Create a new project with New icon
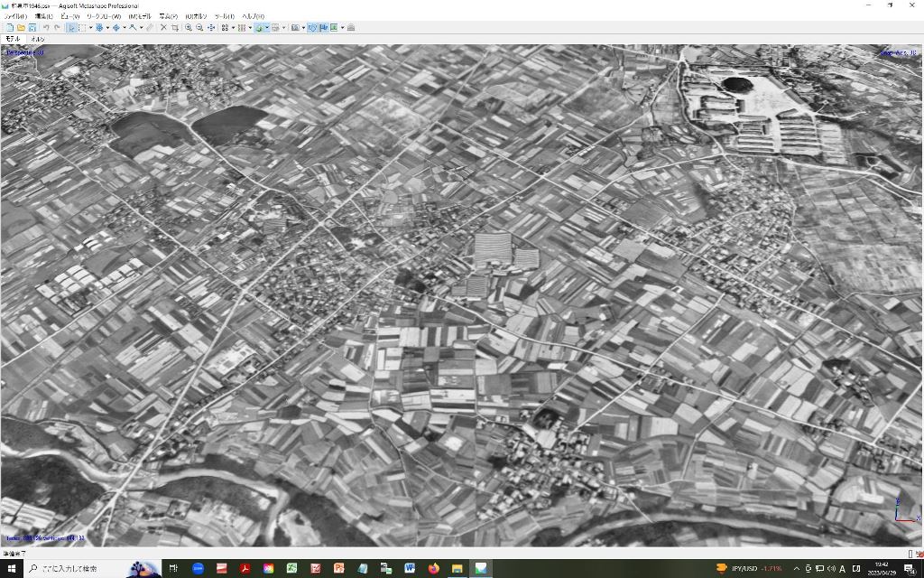This screenshot has width=924, height=578. 9,28
